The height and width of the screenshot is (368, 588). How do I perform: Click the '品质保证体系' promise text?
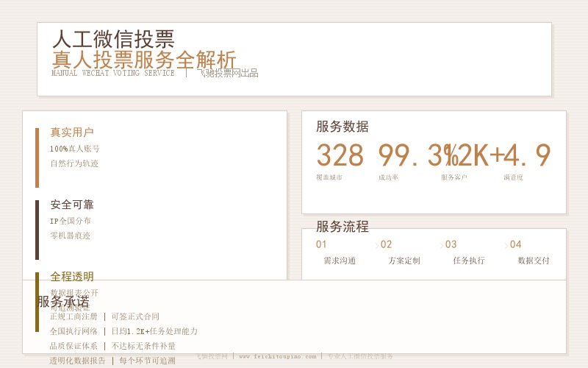coord(73,346)
